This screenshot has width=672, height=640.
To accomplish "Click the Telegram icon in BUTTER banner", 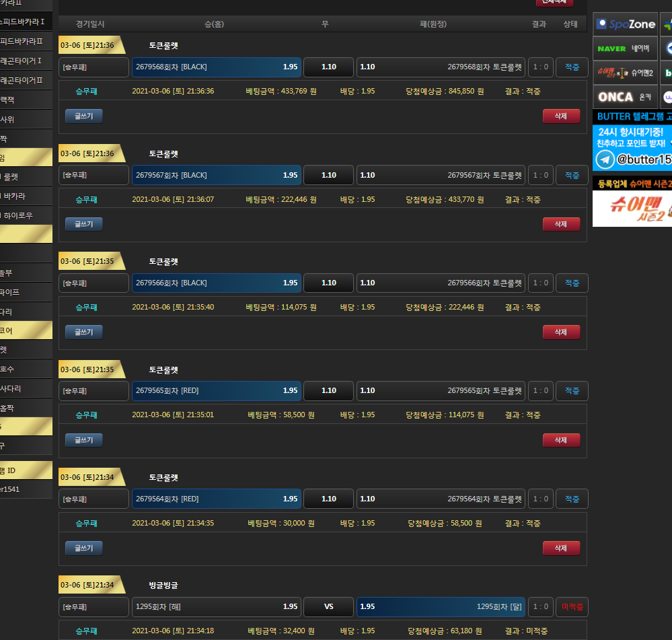I will [x=605, y=159].
